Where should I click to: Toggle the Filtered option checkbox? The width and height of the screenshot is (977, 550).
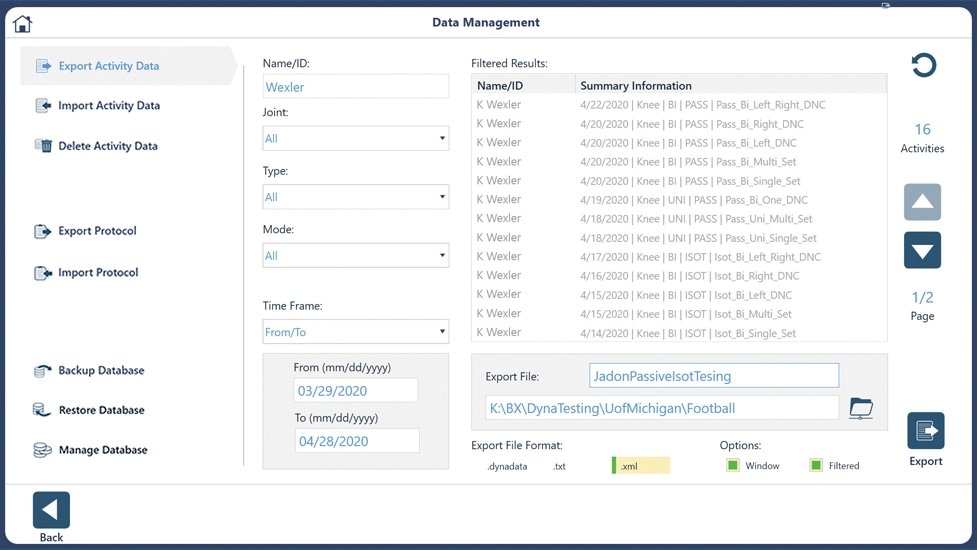(x=816, y=465)
